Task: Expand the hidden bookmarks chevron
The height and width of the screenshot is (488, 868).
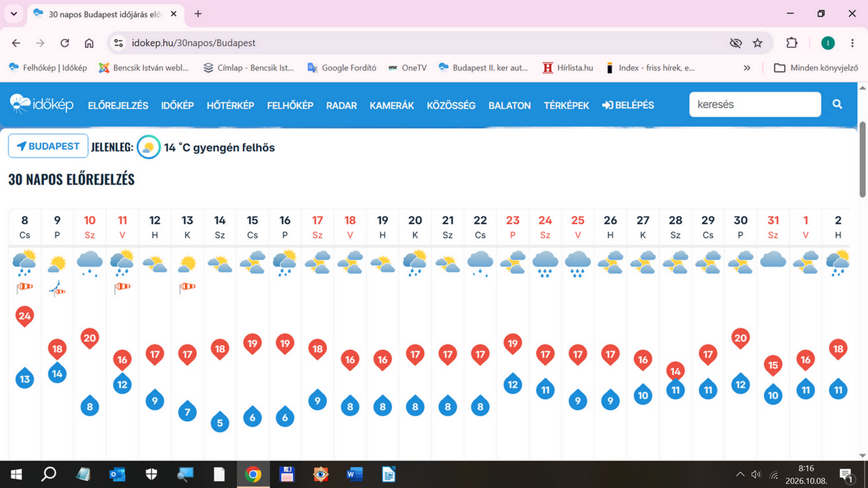Action: pos(747,68)
